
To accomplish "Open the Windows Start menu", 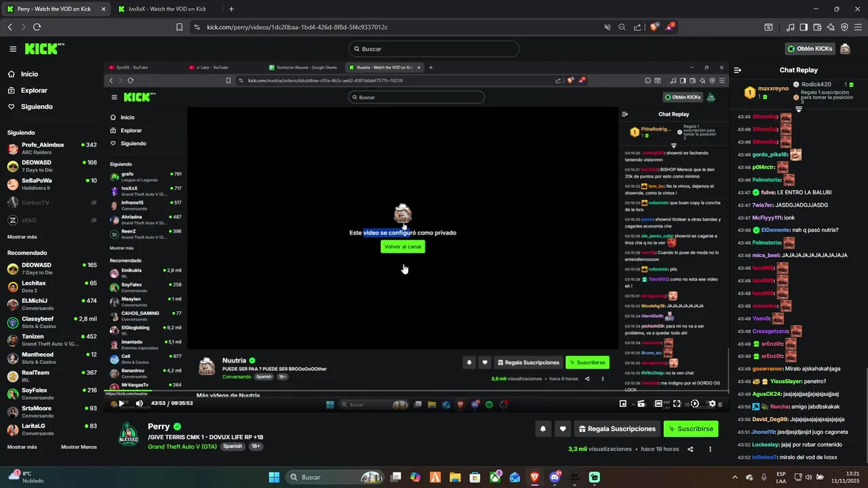I will [274, 477].
